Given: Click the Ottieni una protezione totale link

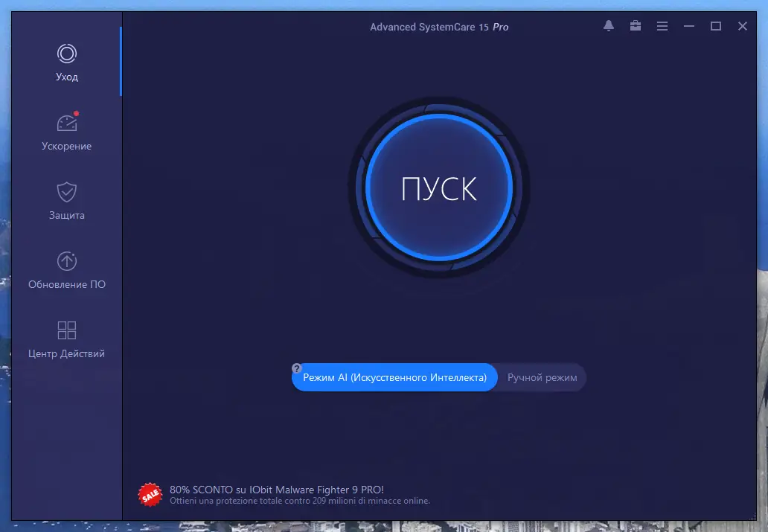Looking at the screenshot, I should pyautogui.click(x=298, y=500).
